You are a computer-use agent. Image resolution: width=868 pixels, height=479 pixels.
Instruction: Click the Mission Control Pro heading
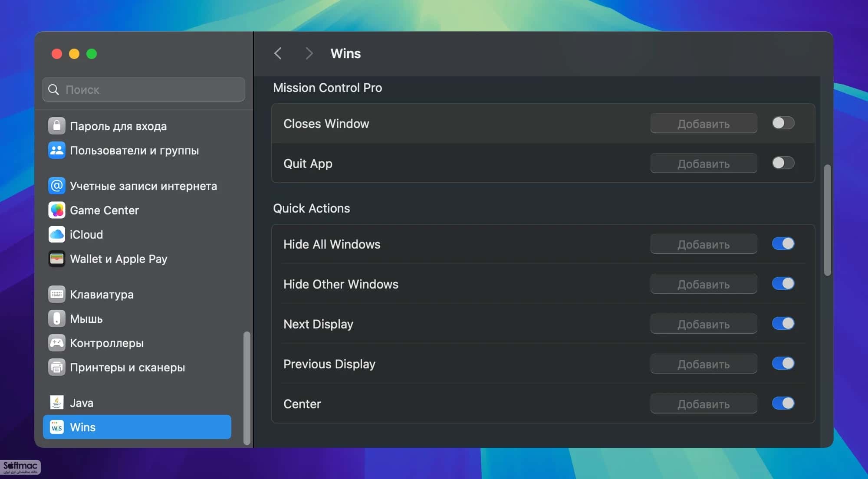click(327, 88)
